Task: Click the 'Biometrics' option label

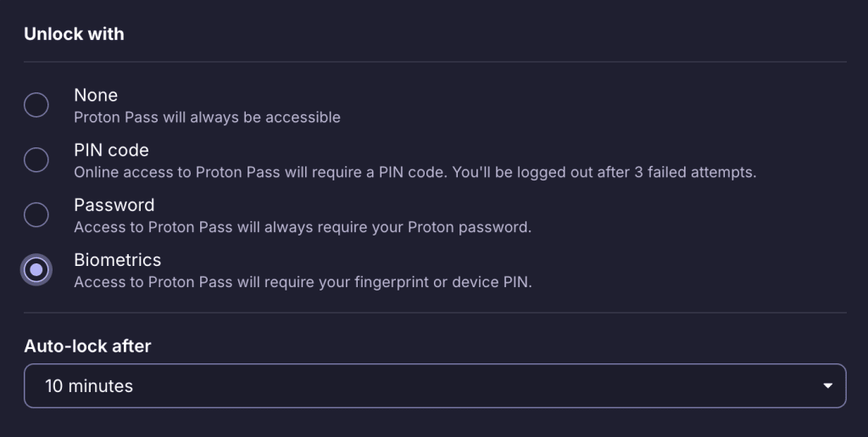Action: tap(117, 260)
